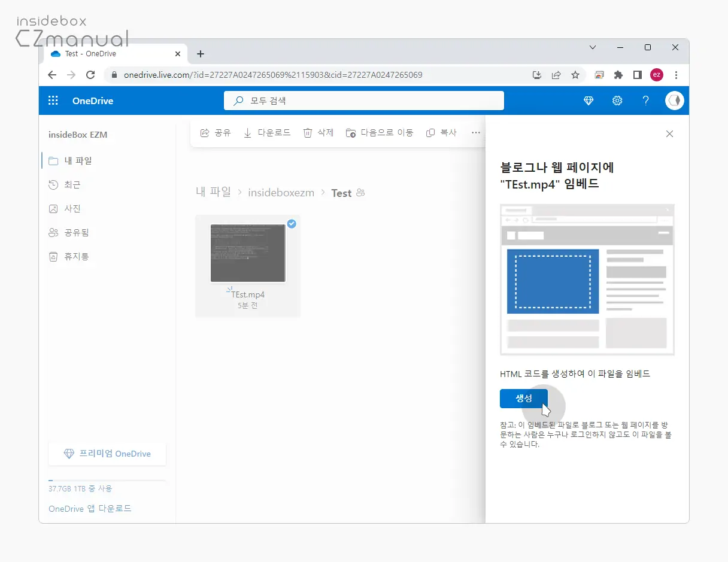The width and height of the screenshot is (728, 562).
Task: Click the share page icon in the address bar
Action: pos(556,75)
